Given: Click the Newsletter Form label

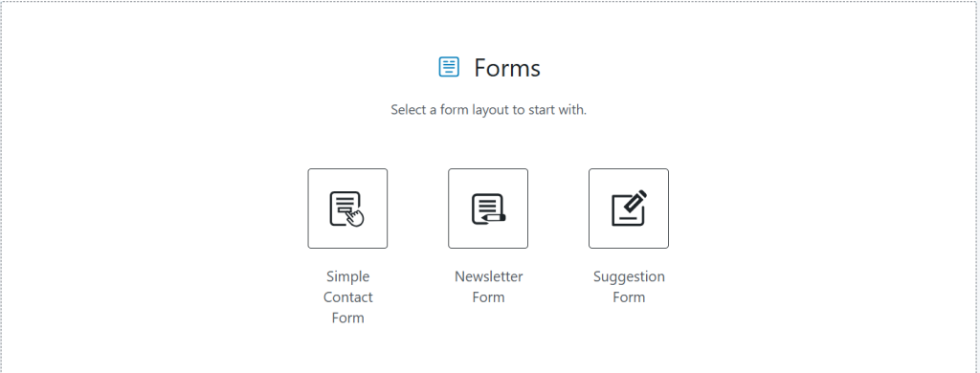Looking at the screenshot, I should [x=488, y=287].
